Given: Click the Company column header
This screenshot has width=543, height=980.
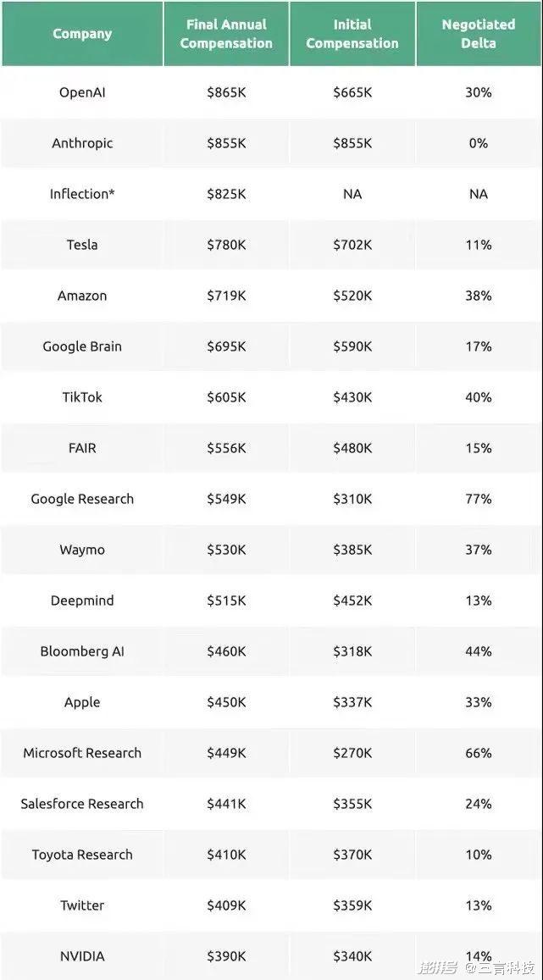Looking at the screenshot, I should pos(82,34).
